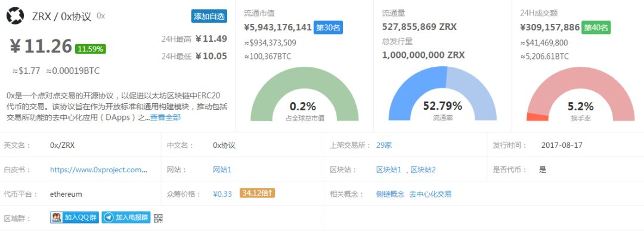
Task: Add ZRX to watchlist with 添加自选
Action: pos(209,16)
